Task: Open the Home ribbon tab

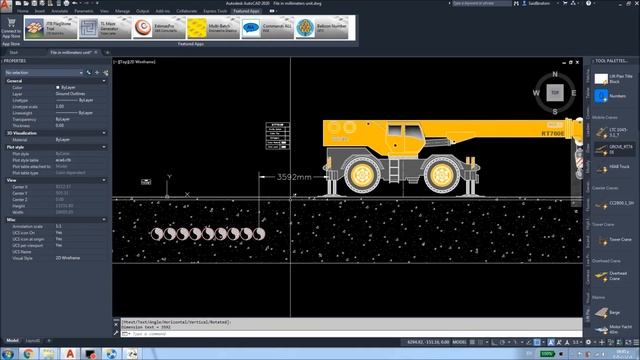Action: pos(23,11)
